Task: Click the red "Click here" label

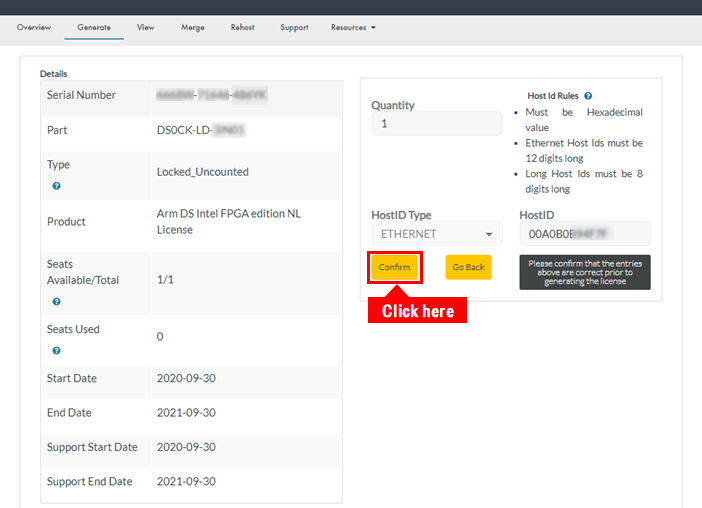Action: [x=417, y=311]
